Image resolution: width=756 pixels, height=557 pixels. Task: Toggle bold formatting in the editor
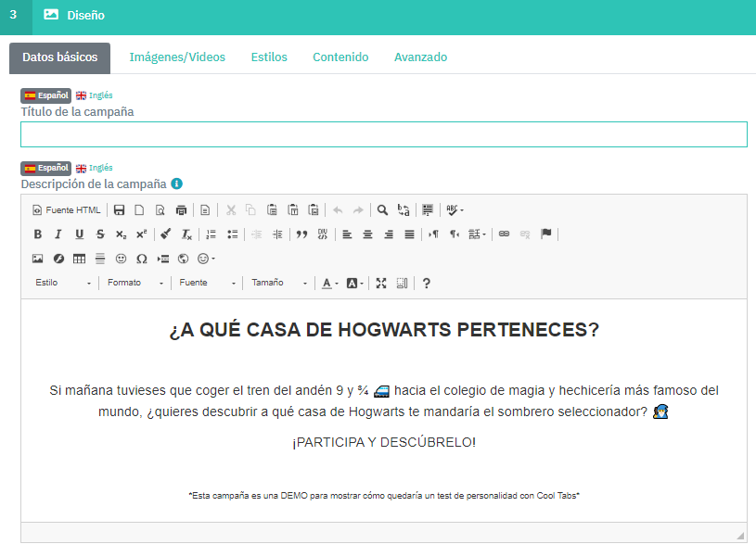click(38, 234)
